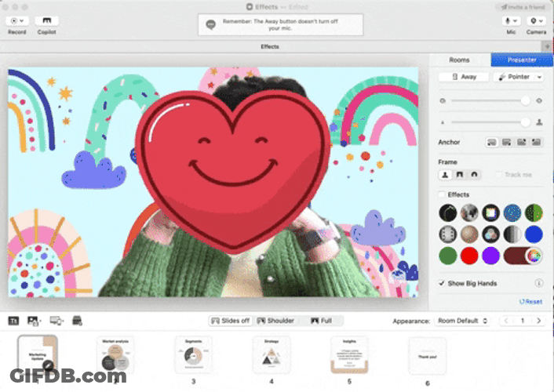Click the slide number field
554x392 pixels.
click(523, 321)
